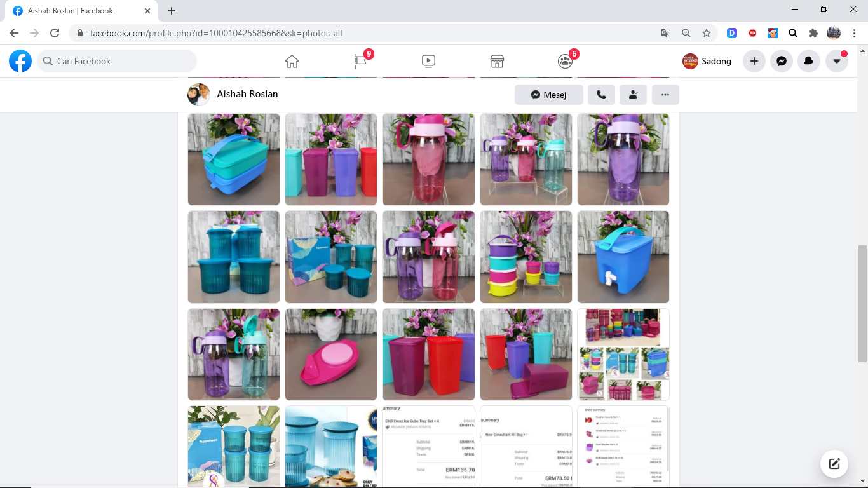Open the Sadong profile link
Image resolution: width=868 pixels, height=488 pixels.
pos(707,61)
